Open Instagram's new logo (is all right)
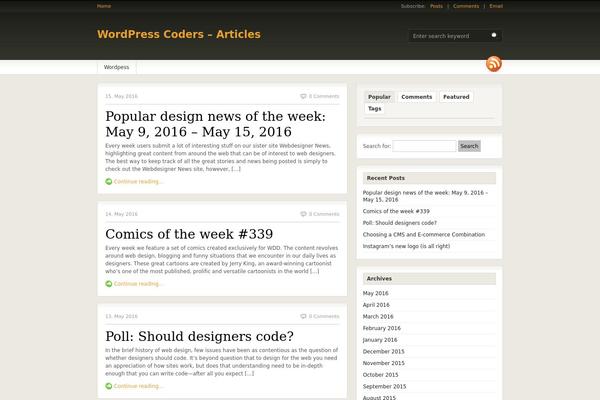 406,246
